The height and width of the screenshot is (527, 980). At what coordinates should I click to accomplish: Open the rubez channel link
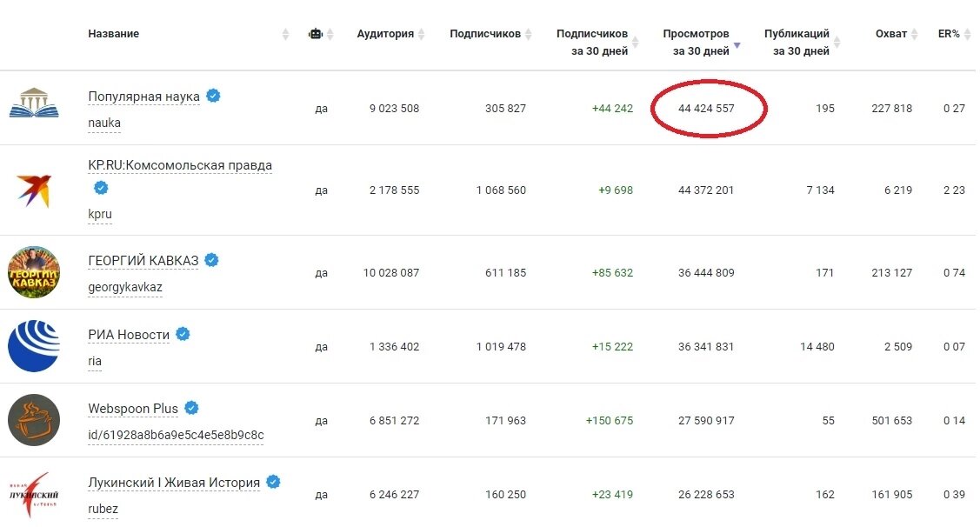(x=103, y=509)
